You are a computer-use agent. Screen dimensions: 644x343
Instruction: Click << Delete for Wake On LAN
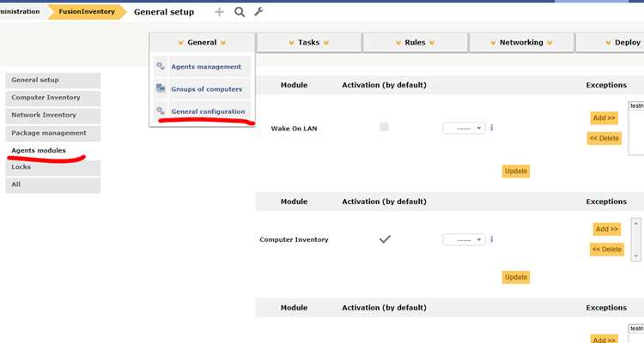(x=605, y=138)
